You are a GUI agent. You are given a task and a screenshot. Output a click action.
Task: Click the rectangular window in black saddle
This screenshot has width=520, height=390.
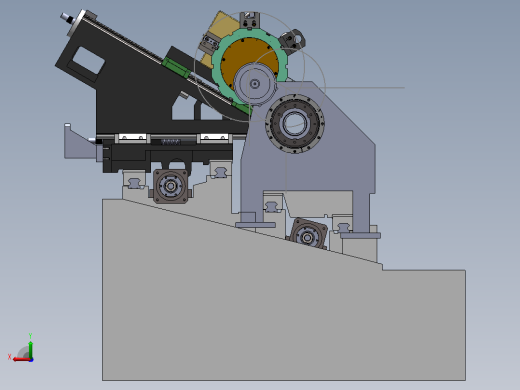tap(88, 60)
